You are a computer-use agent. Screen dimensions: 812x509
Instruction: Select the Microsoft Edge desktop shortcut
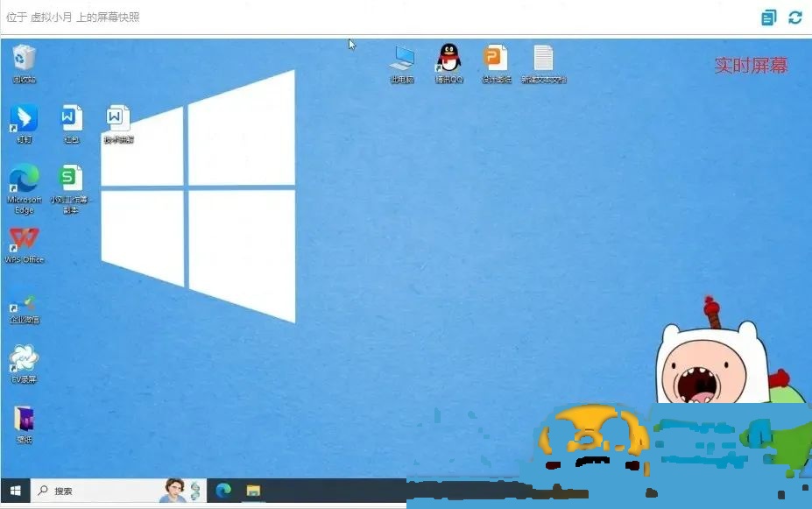(x=25, y=188)
